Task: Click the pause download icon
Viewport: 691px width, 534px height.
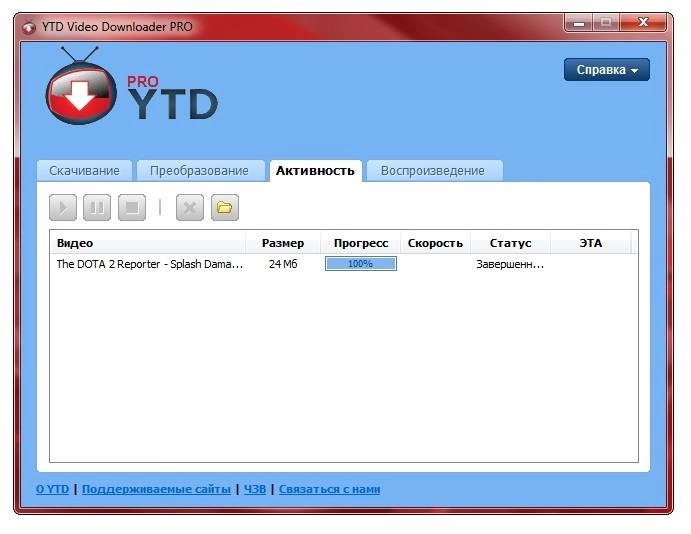Action: [97, 207]
